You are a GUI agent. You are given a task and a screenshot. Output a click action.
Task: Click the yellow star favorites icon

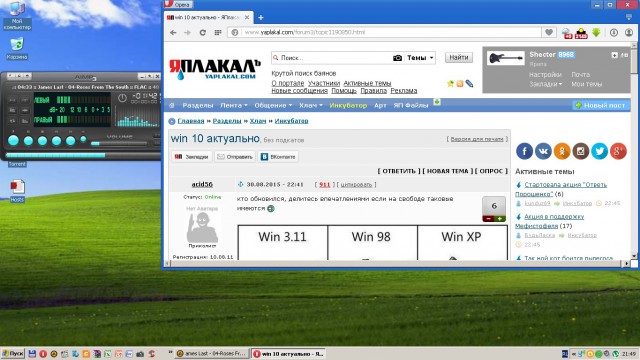tap(450, 83)
